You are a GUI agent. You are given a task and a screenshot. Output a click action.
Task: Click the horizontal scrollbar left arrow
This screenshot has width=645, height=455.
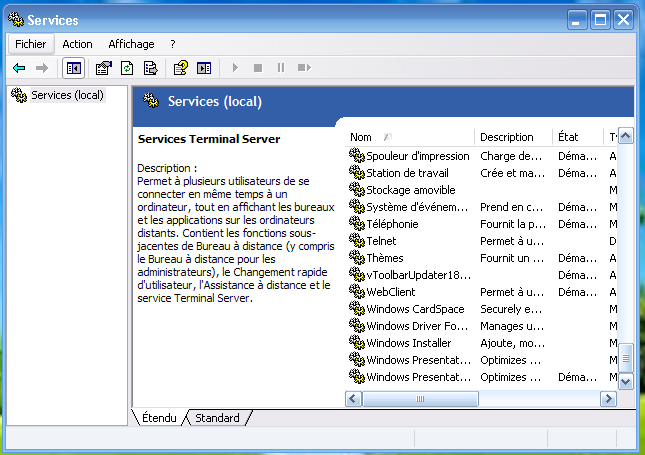(353, 399)
